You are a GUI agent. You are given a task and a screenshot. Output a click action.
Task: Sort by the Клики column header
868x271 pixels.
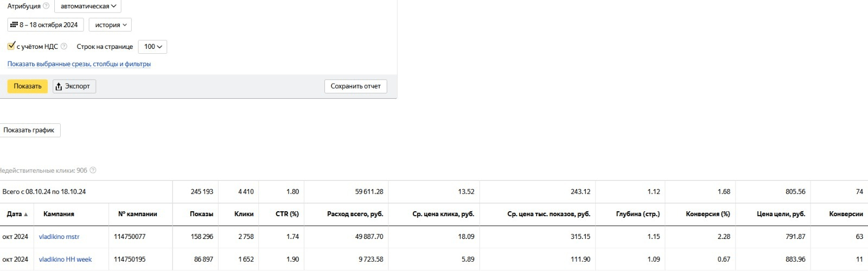[x=244, y=214]
